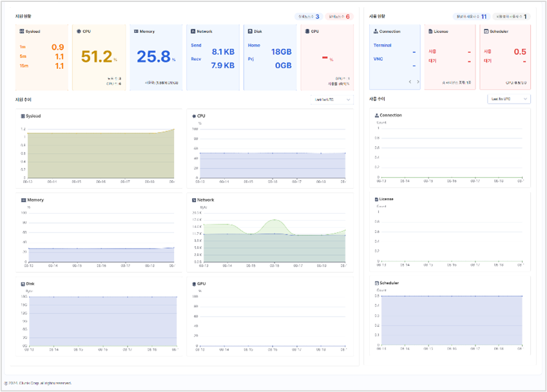Screen dimensions: 547x392
Task: Click the Connection icon in the blue usage card
Action: point(376,31)
